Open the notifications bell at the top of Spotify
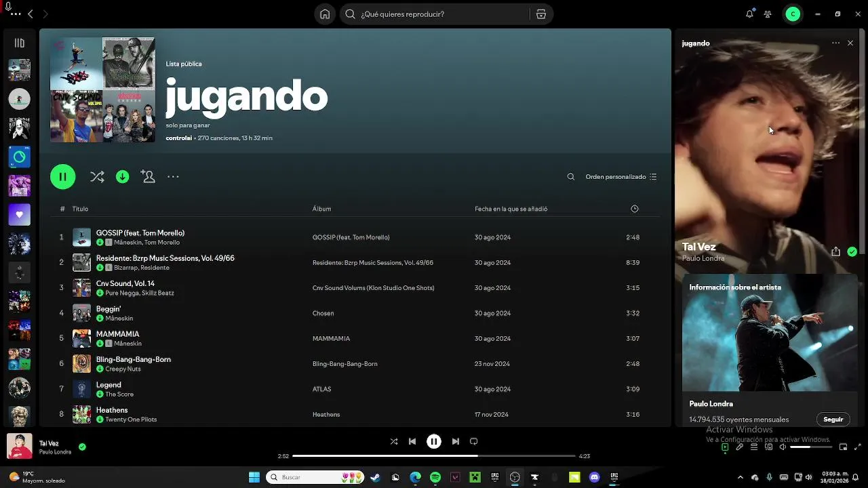The height and width of the screenshot is (488, 868). point(749,14)
